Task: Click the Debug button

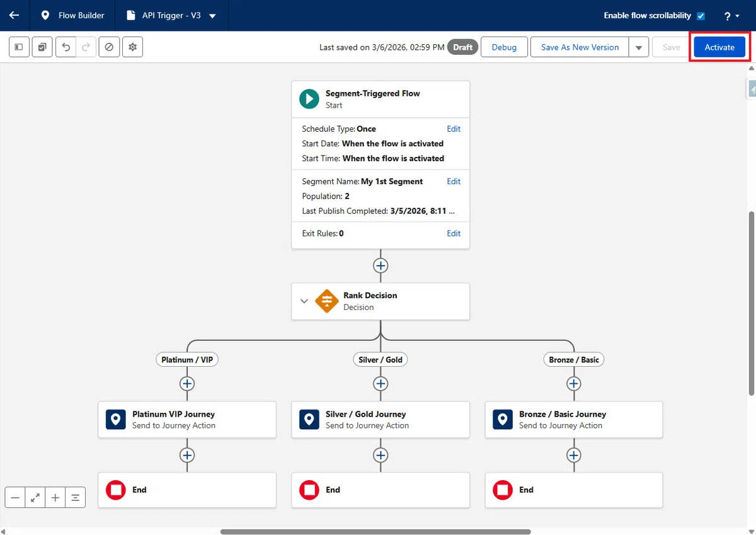Action: [504, 47]
